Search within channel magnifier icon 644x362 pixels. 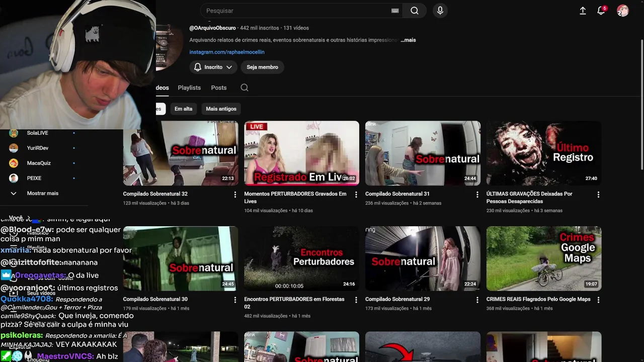pos(245,87)
